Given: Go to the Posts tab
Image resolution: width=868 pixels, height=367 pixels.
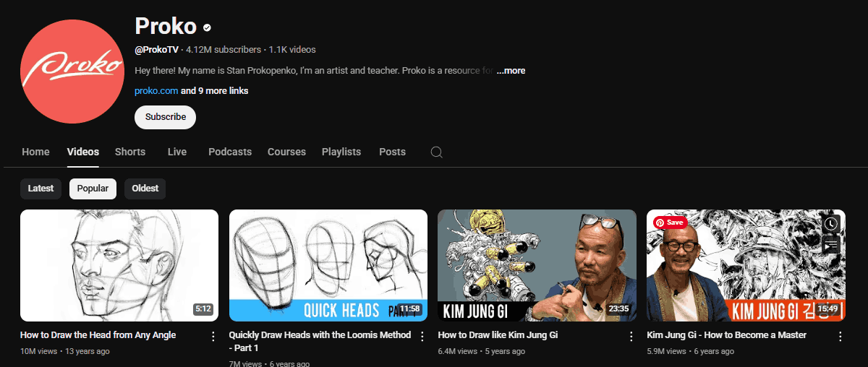Looking at the screenshot, I should (x=392, y=152).
